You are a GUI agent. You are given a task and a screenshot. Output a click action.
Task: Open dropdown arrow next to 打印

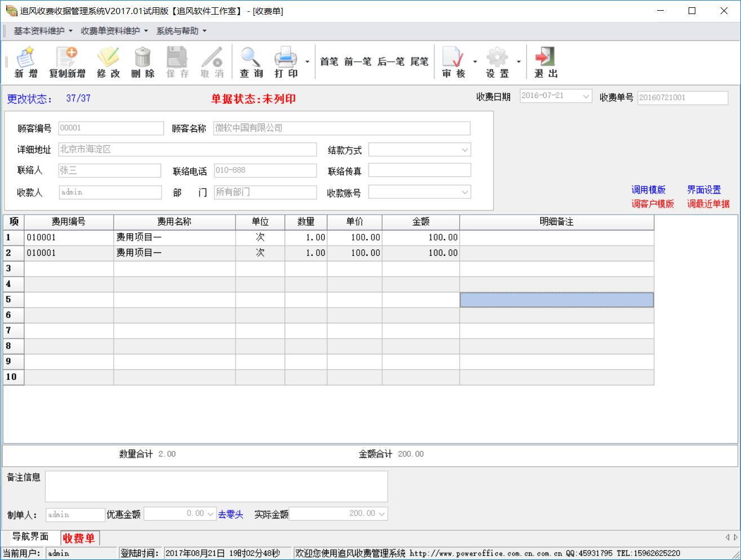click(307, 61)
